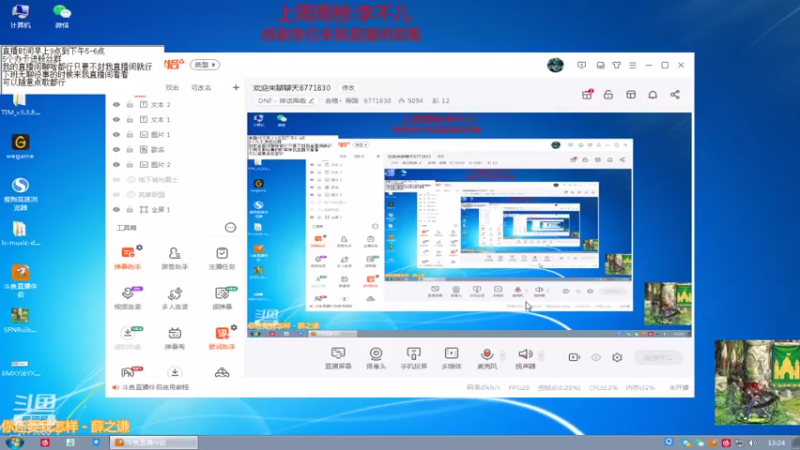
Task: Open the wegame desktop icon
Action: click(20, 146)
